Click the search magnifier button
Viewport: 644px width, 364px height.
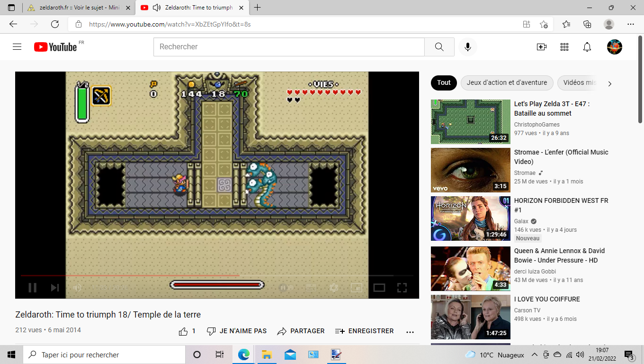[439, 47]
